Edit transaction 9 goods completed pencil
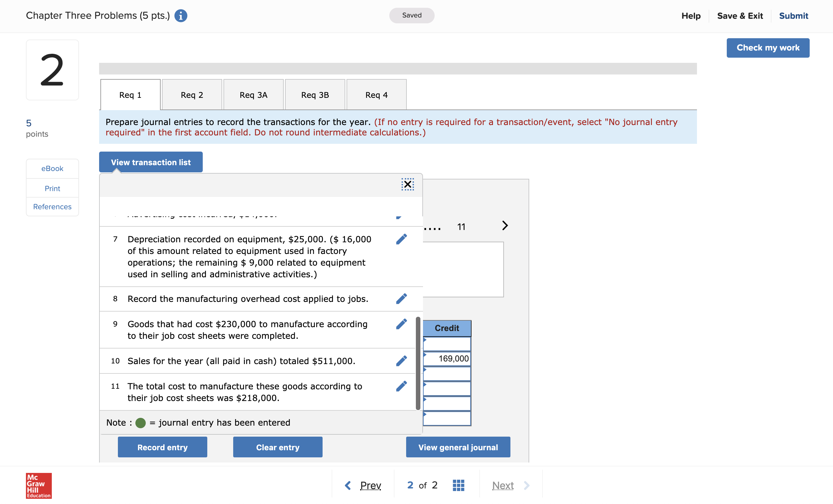Image resolution: width=833 pixels, height=504 pixels. coord(401,324)
